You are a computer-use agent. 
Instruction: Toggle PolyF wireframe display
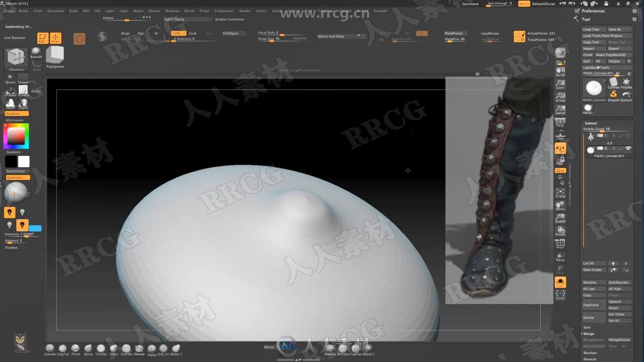(x=560, y=244)
